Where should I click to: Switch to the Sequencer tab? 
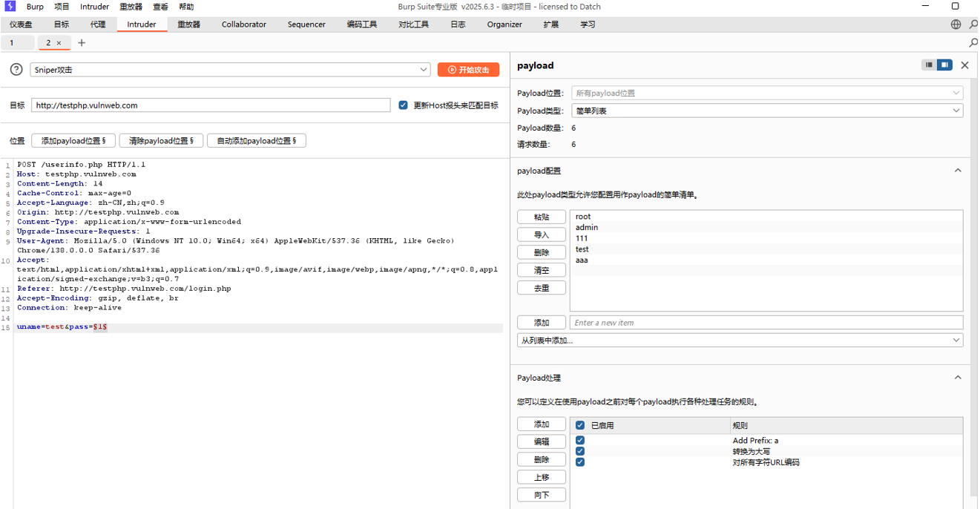pos(306,24)
